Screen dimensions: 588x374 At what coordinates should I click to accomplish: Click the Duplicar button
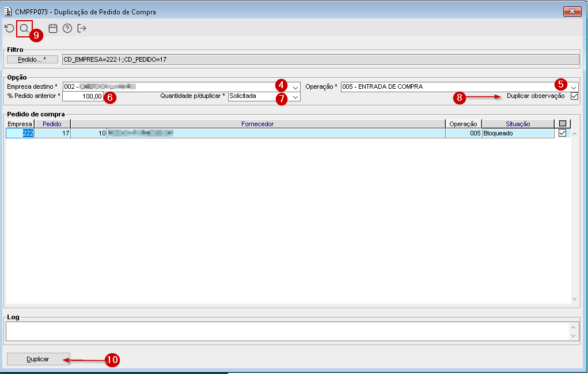coord(38,359)
